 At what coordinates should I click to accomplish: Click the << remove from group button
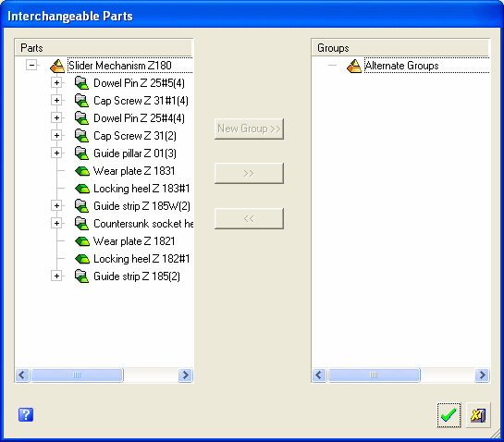pos(249,218)
